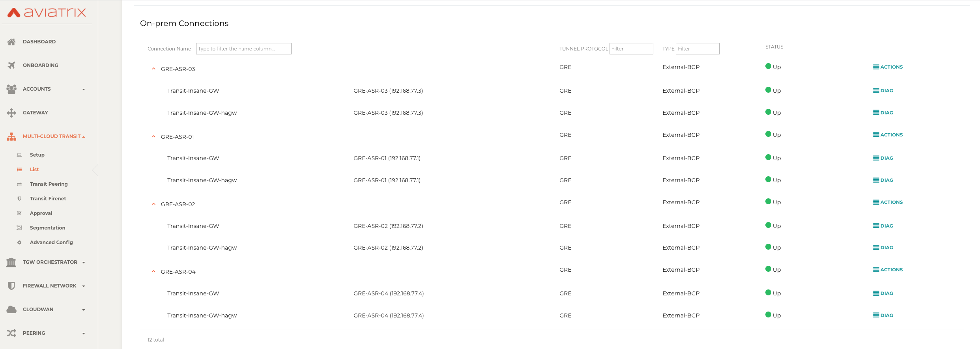Click the Firewall Network shield icon
The image size is (980, 349).
pyautogui.click(x=11, y=286)
